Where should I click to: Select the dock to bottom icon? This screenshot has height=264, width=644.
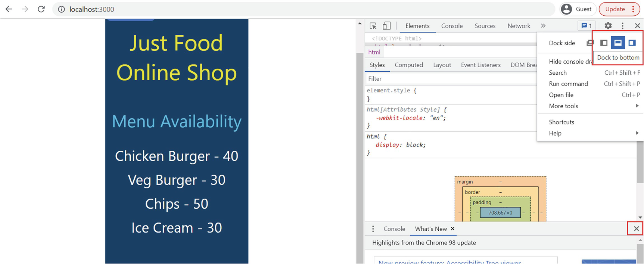(x=618, y=43)
